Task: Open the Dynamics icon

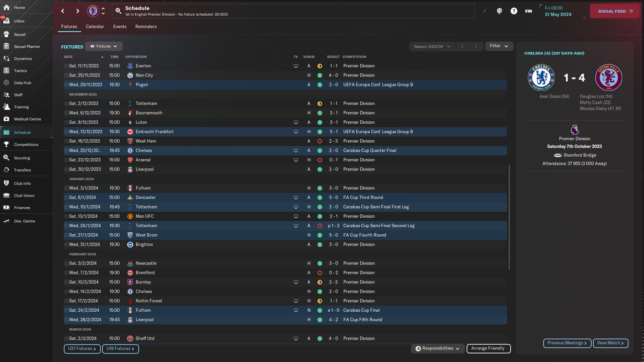Action: click(7, 59)
